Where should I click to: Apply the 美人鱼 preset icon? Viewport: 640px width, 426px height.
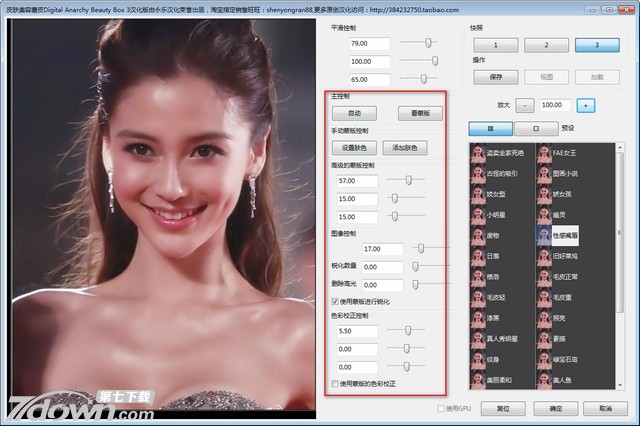click(543, 381)
